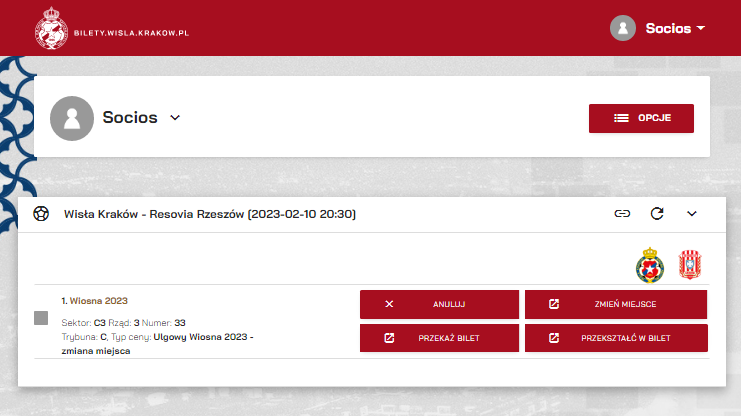Open the OPCJE menu button
741x416 pixels.
click(641, 118)
